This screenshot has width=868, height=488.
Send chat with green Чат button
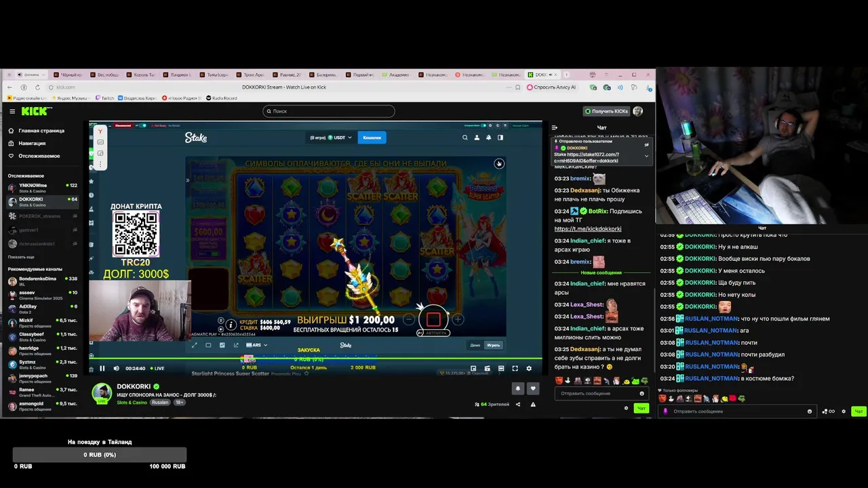coord(641,408)
